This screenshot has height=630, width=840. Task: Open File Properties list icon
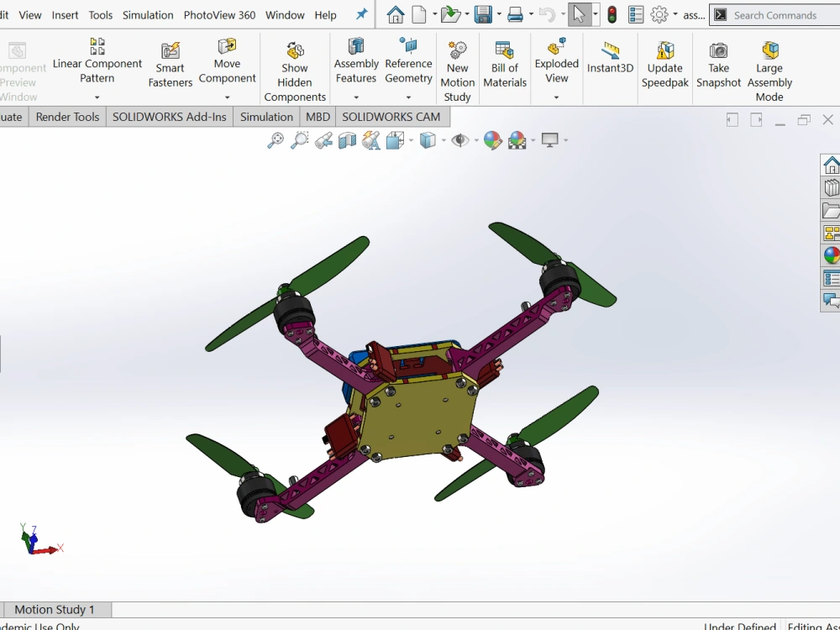pyautogui.click(x=636, y=15)
